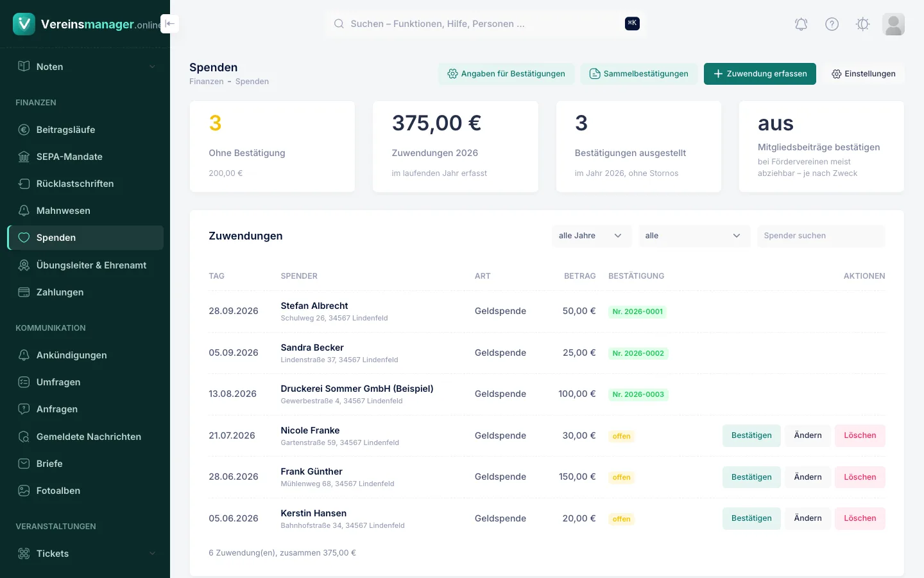Click Zuwendung erfassen button
This screenshot has width=924, height=578.
coord(760,74)
